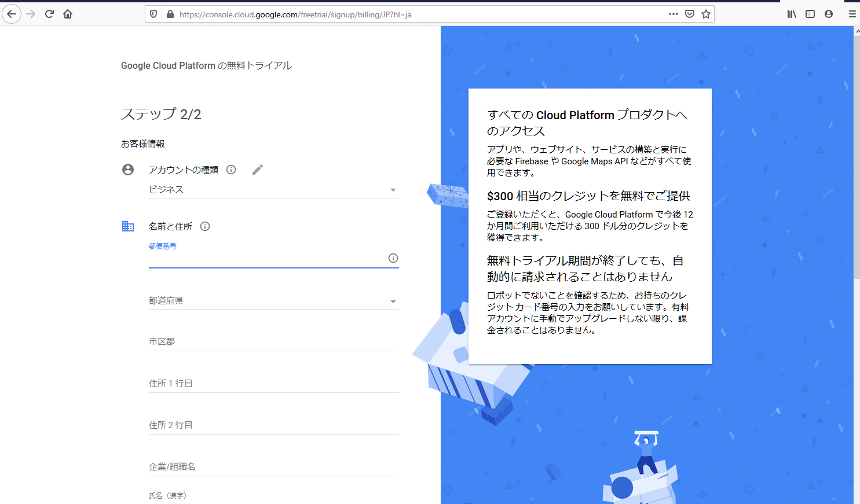Screen dimensions: 860x504
Task: Click into the 市区郡 city field
Action: [x=273, y=342]
